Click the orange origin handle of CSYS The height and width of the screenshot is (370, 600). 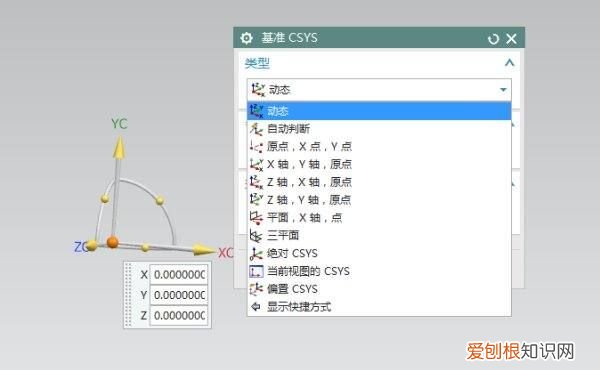112,242
